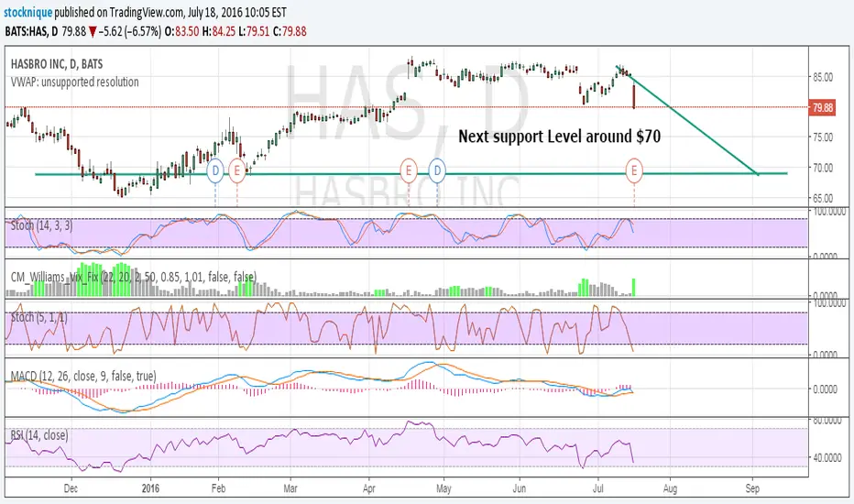The height and width of the screenshot is (504, 854).
Task: Select the green horizontal support line
Action: [x=411, y=174]
